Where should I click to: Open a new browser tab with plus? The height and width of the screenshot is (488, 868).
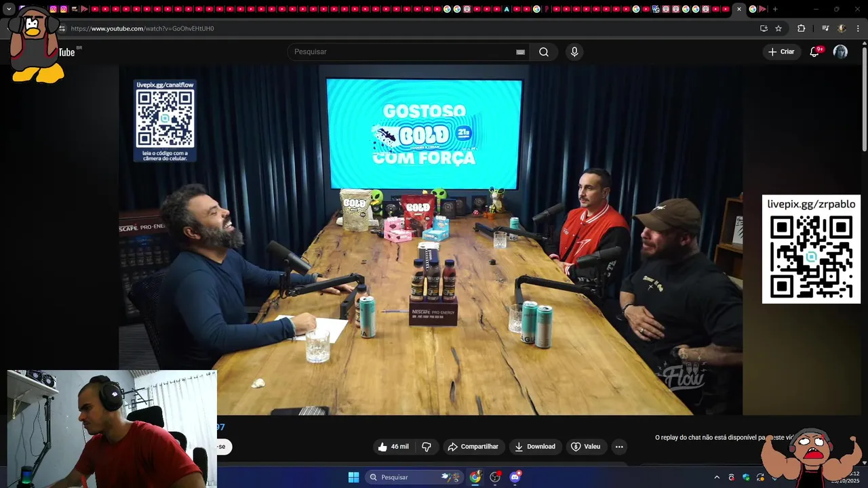click(775, 9)
